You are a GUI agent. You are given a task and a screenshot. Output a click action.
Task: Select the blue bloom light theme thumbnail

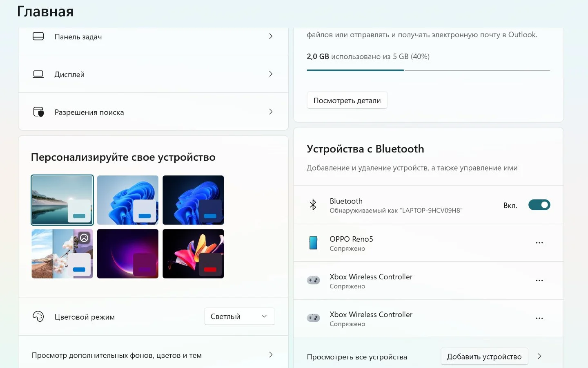pos(128,200)
